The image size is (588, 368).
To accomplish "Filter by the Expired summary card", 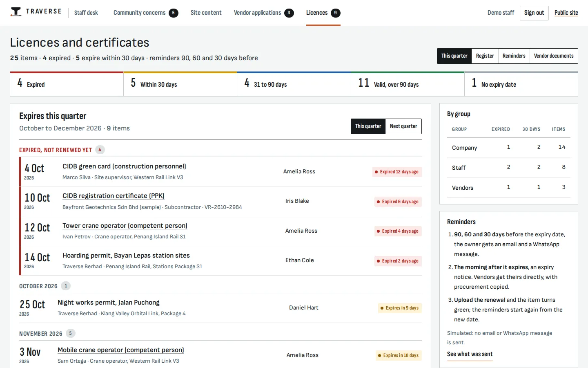I will click(x=67, y=84).
